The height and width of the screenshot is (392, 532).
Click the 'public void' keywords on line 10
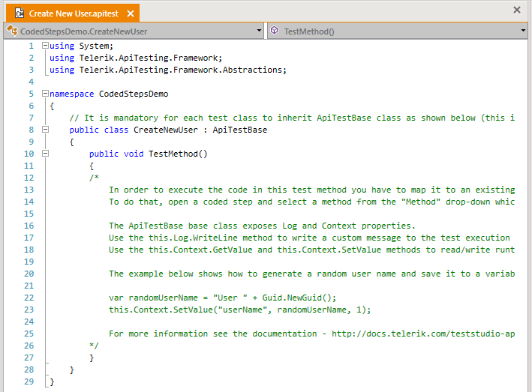point(116,154)
